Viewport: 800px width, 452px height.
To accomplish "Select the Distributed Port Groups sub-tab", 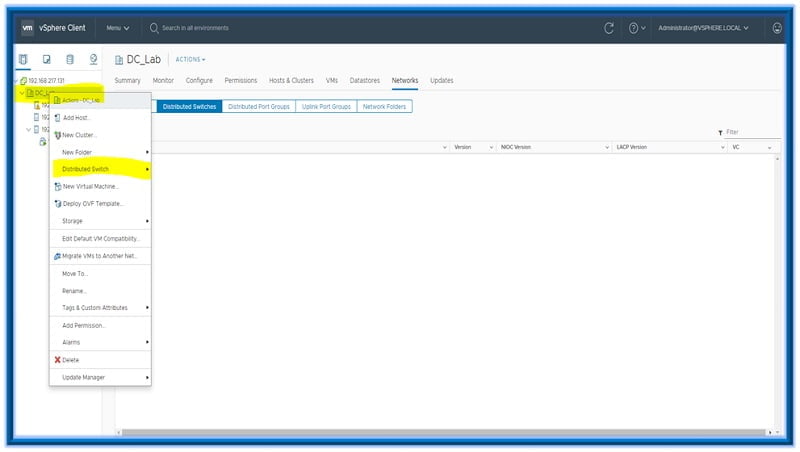I will (x=257, y=106).
